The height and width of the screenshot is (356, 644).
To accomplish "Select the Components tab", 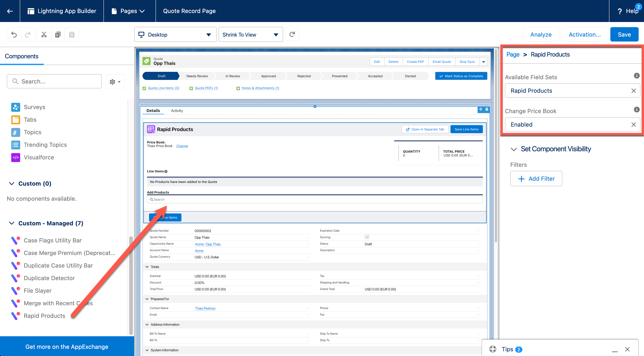I will (x=22, y=56).
